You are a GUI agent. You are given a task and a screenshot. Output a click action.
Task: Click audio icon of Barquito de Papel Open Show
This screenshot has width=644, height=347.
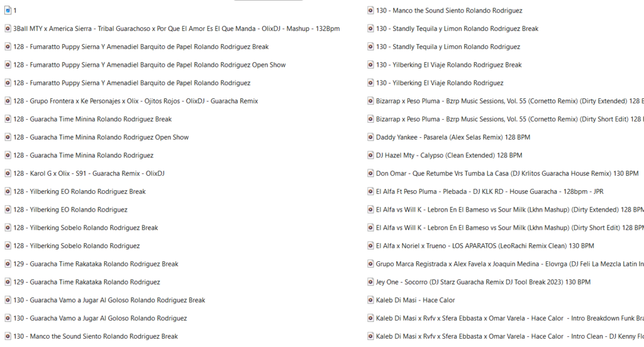pos(8,64)
